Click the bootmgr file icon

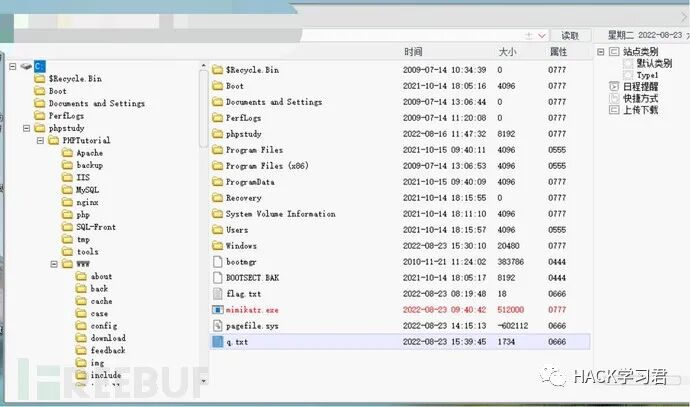tap(217, 262)
